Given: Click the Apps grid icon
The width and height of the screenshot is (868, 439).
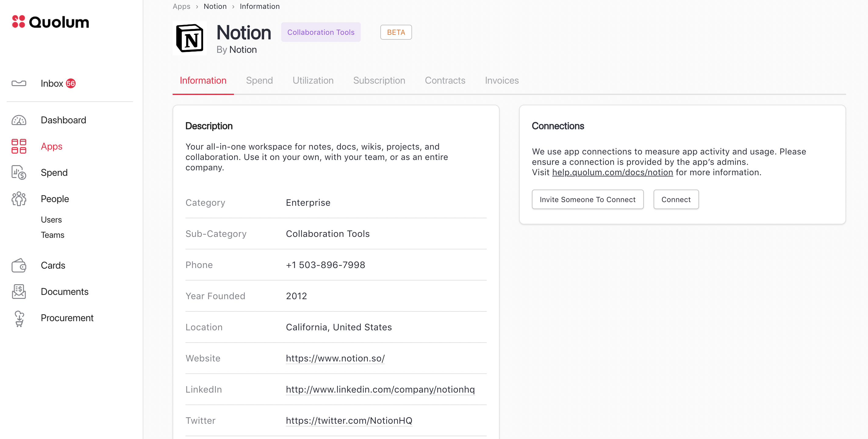Looking at the screenshot, I should click(19, 146).
